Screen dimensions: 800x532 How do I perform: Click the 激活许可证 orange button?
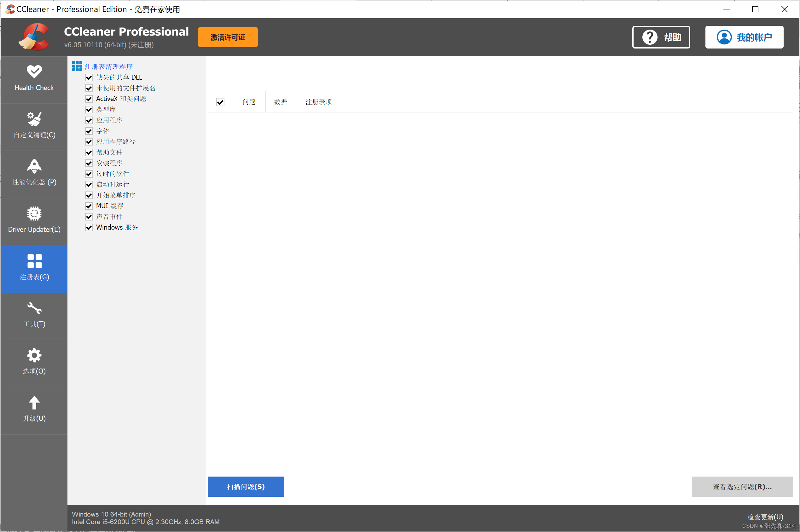[x=228, y=37]
